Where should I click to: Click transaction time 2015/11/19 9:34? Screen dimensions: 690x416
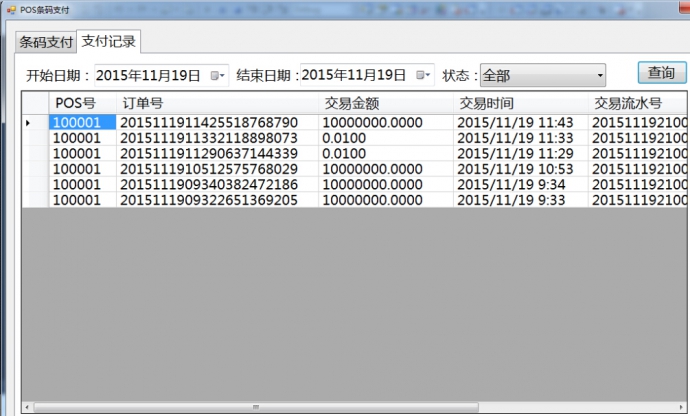[x=511, y=184]
